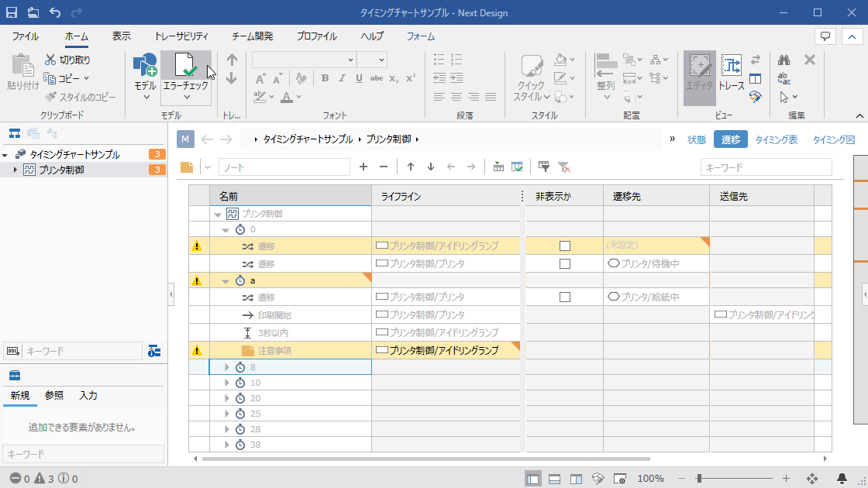Click the Filter icon in grid toolbar
Viewport: 868px width, 488px height.
tap(543, 167)
